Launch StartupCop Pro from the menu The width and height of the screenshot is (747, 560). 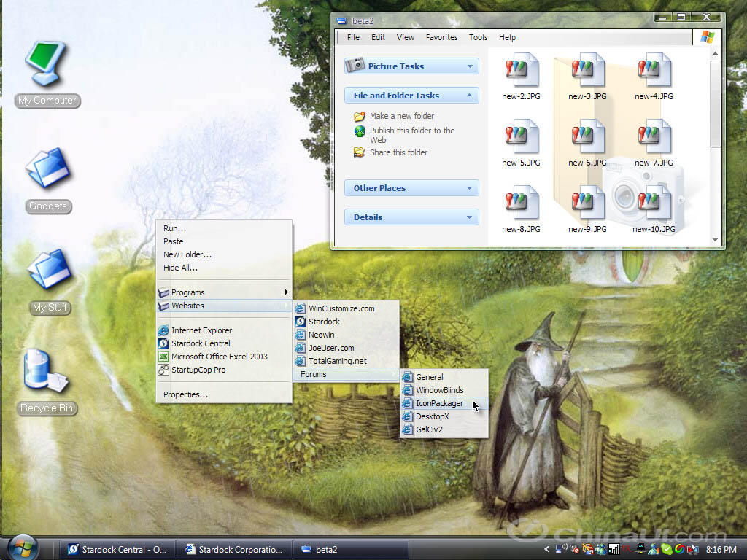coord(224,370)
